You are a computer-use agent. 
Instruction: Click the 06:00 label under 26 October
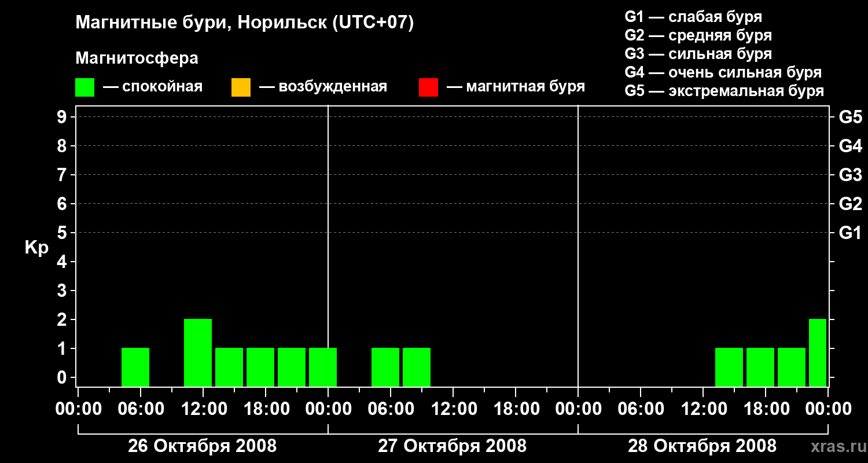141,409
